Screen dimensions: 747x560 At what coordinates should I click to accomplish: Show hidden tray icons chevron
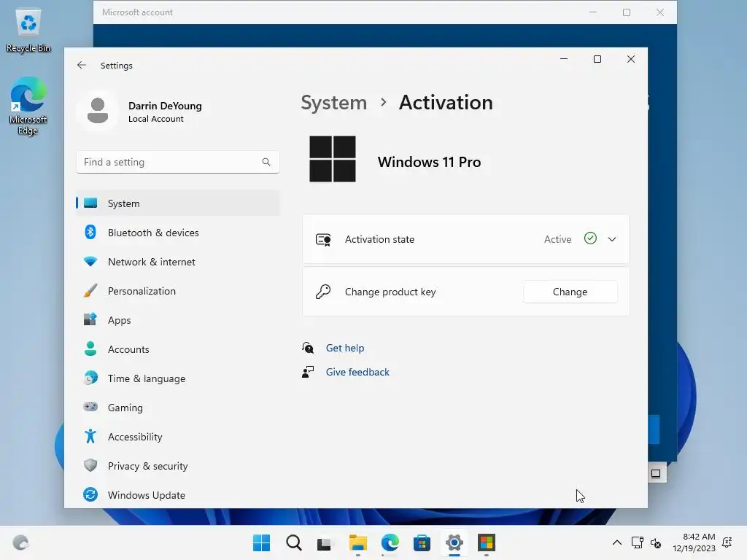pos(617,542)
